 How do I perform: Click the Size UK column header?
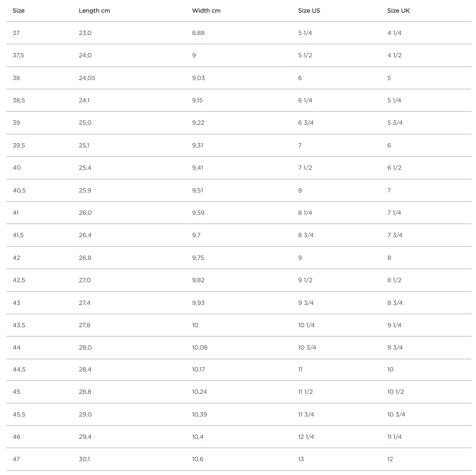click(x=398, y=11)
